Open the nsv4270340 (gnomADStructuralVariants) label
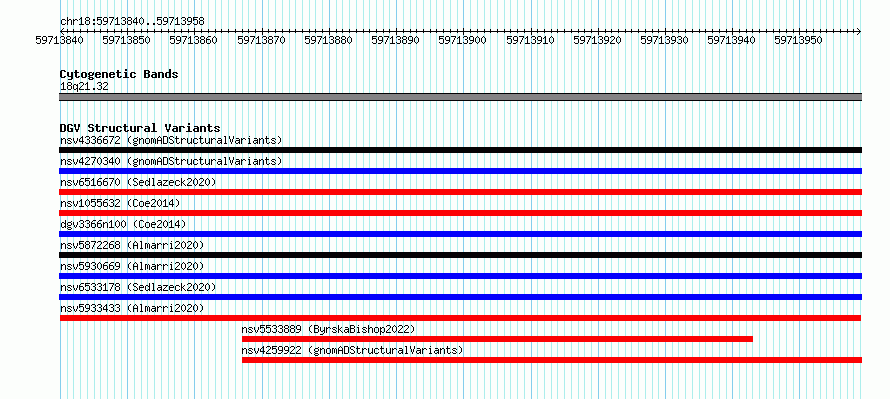The image size is (890, 399). click(x=171, y=161)
